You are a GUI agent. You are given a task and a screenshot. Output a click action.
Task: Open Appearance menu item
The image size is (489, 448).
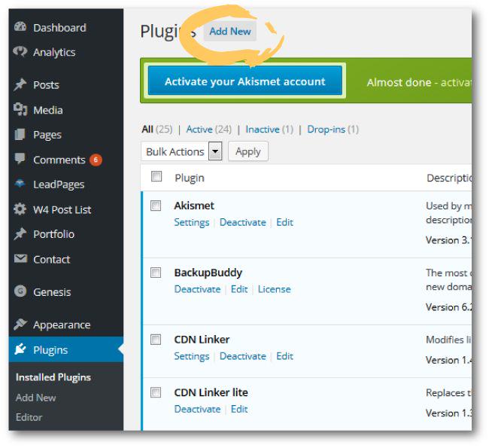click(x=62, y=325)
